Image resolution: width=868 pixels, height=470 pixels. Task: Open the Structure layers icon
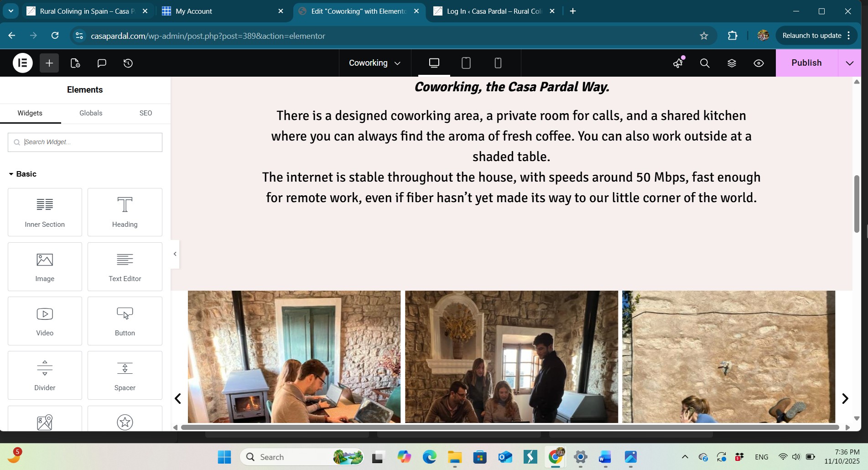tap(732, 63)
